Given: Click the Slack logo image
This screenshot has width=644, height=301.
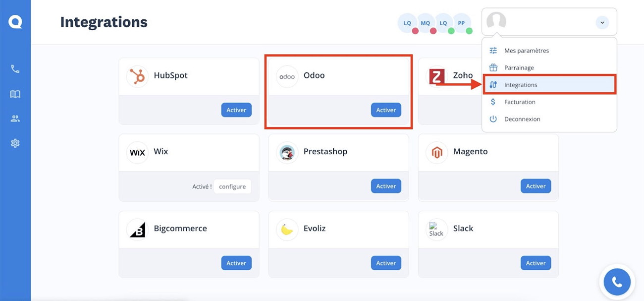Looking at the screenshot, I should (x=436, y=229).
